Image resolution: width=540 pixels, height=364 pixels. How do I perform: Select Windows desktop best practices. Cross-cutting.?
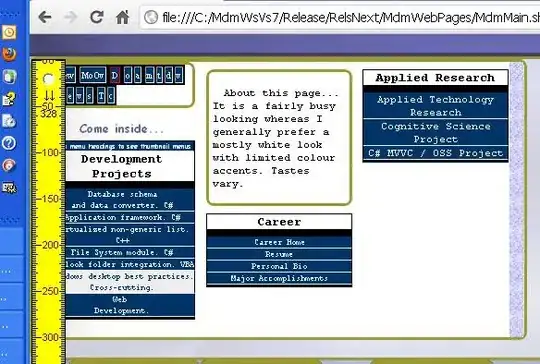point(129,282)
